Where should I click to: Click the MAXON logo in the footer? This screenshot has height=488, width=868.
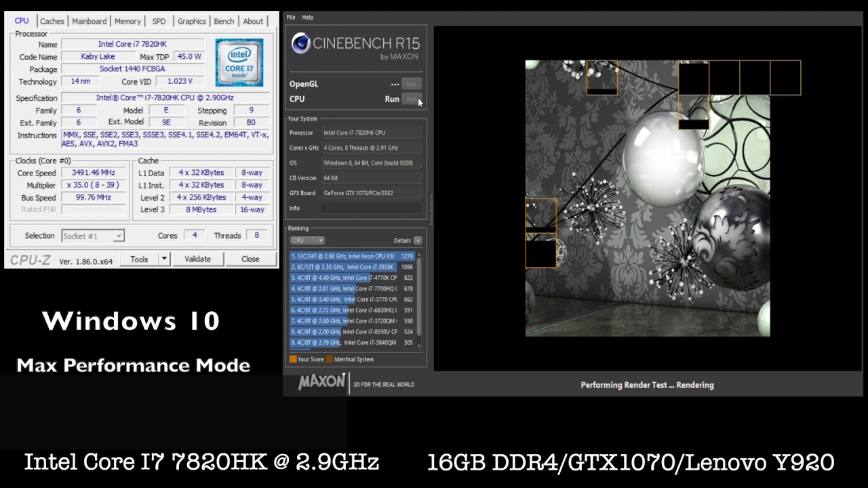coord(321,382)
